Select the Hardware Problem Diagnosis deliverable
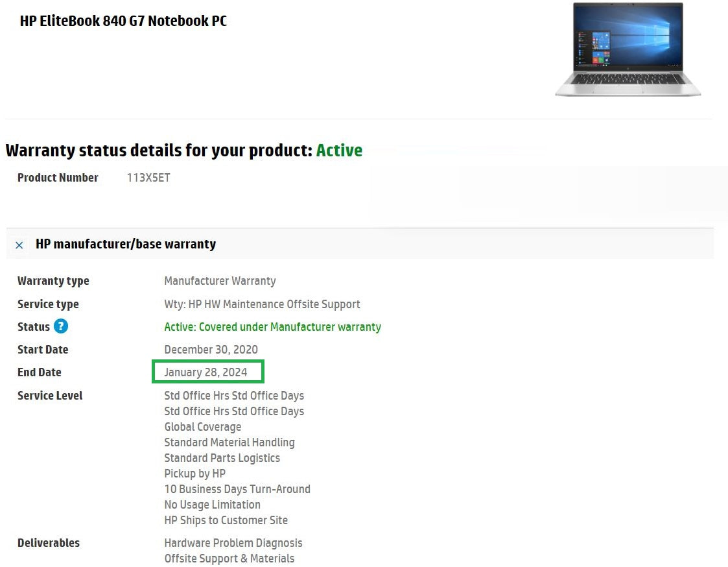This screenshot has width=728, height=567. pyautogui.click(x=233, y=543)
